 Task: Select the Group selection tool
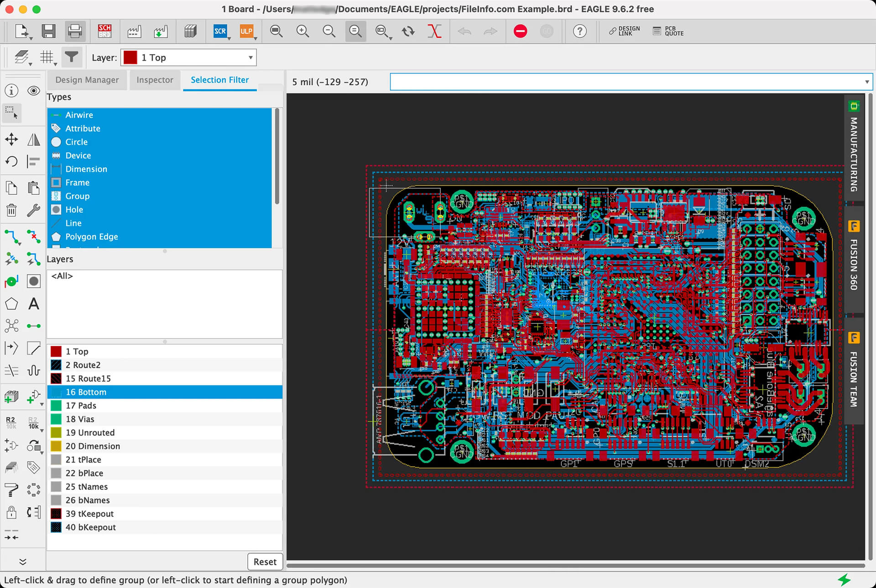click(x=11, y=114)
